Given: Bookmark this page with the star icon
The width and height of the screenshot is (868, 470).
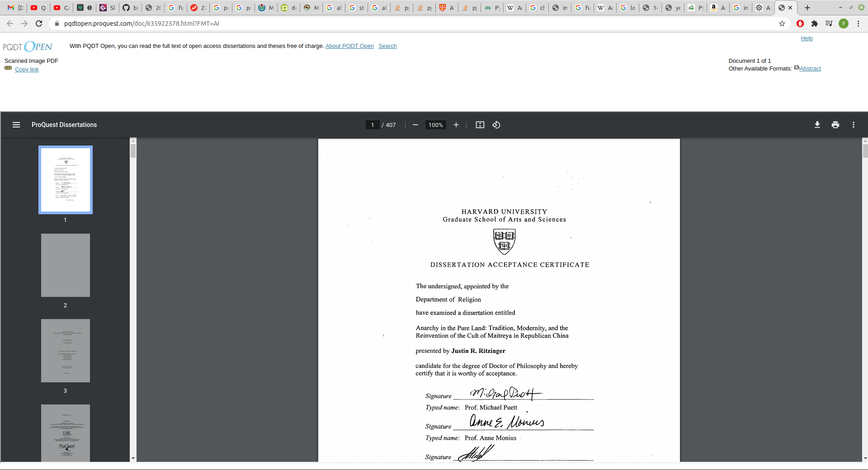Looking at the screenshot, I should pyautogui.click(x=782, y=23).
